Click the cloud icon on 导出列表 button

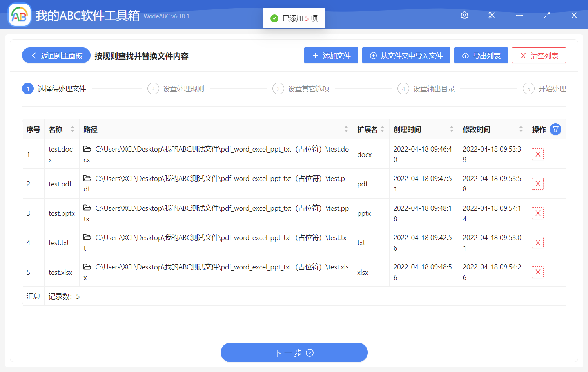[465, 55]
